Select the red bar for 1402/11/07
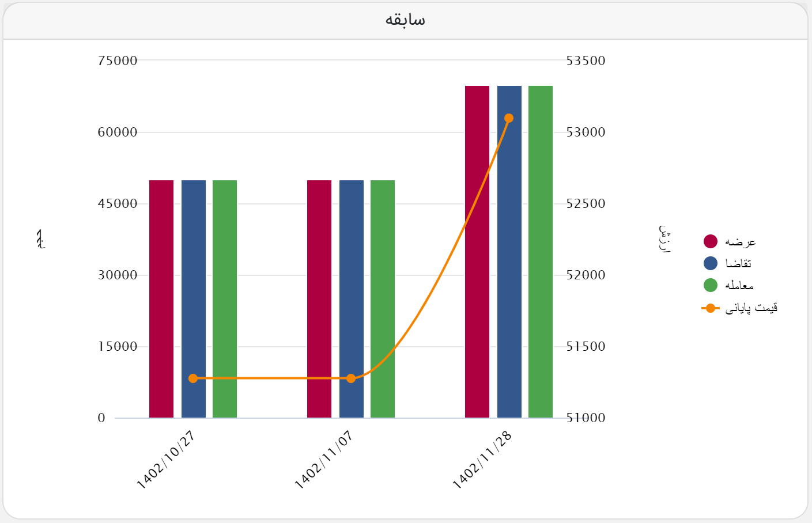The image size is (812, 523). tap(319, 299)
